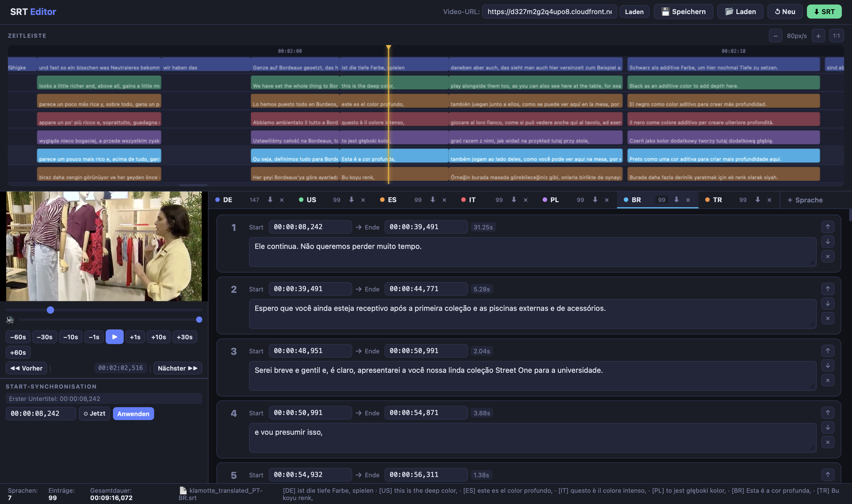Viewport: 852px width, 504px height.
Task: Move subtitle entry 1 down
Action: [827, 242]
